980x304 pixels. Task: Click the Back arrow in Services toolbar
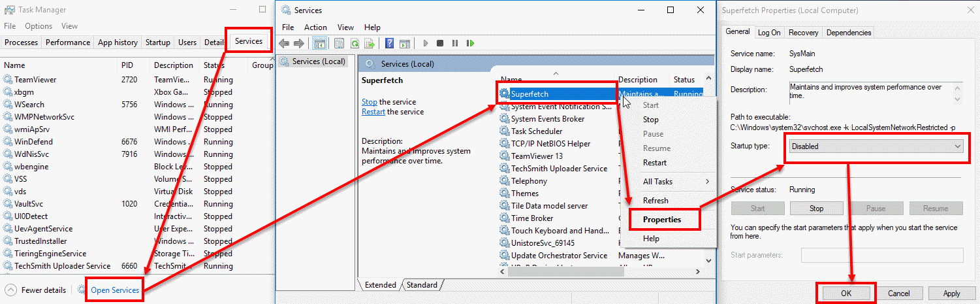[284, 44]
